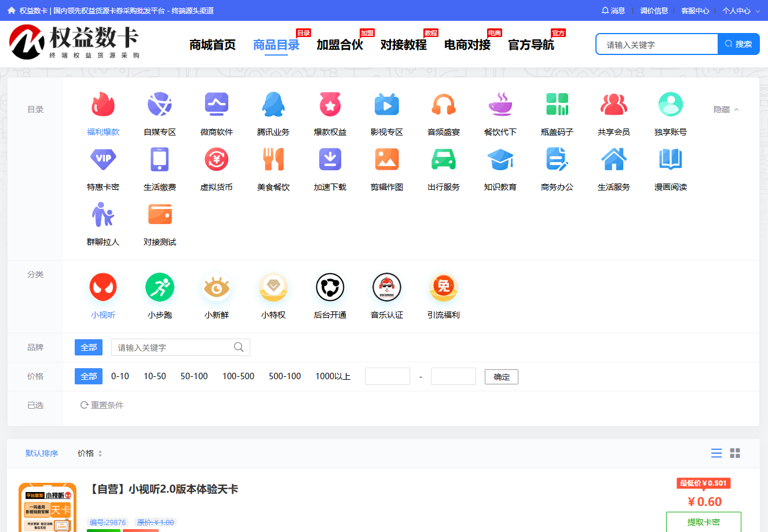Filter price range 10-50
The height and width of the screenshot is (532, 768).
(155, 376)
